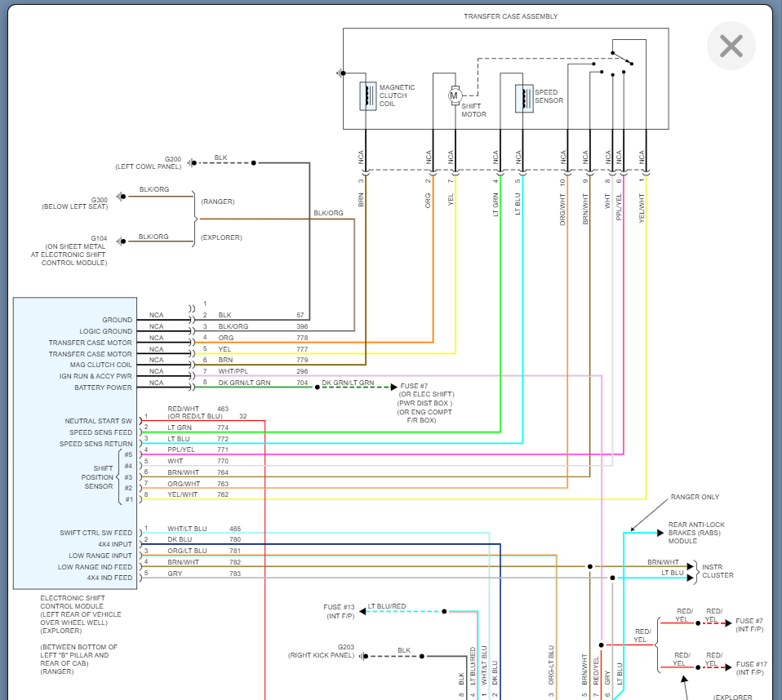Image resolution: width=782 pixels, height=700 pixels.
Task: Click the INSTR CLUSTER label
Action: coord(718,571)
